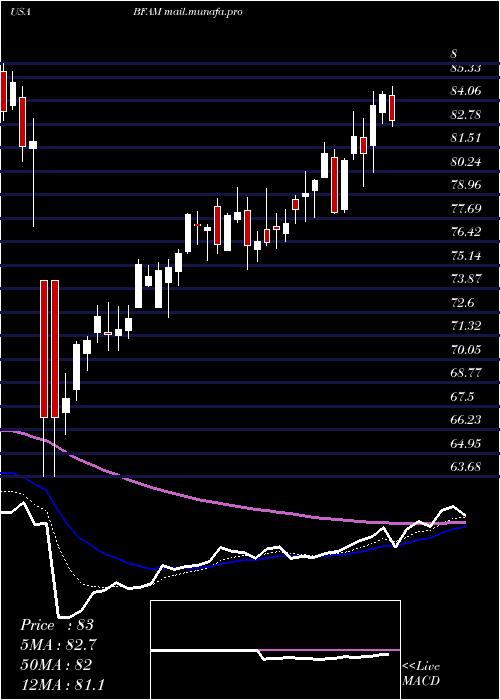Viewport: 500px width, 700px height.
Task: Click the '50MA : 82' readout
Action: tap(56, 664)
